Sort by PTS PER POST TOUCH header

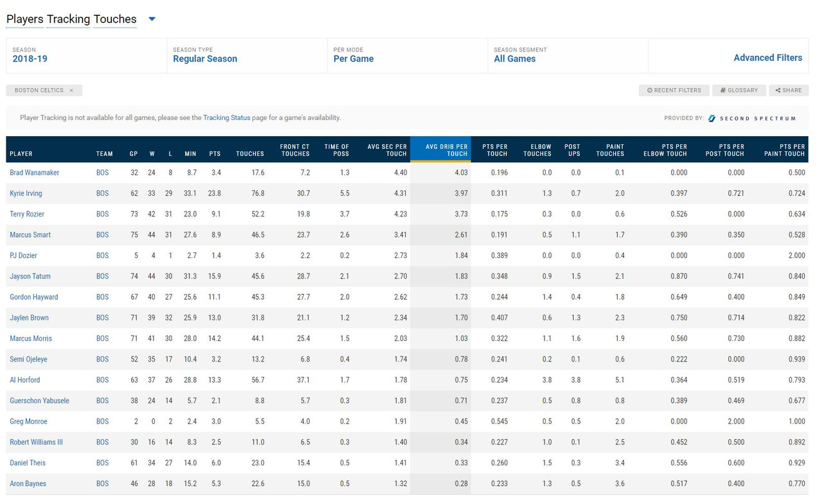[724, 150]
